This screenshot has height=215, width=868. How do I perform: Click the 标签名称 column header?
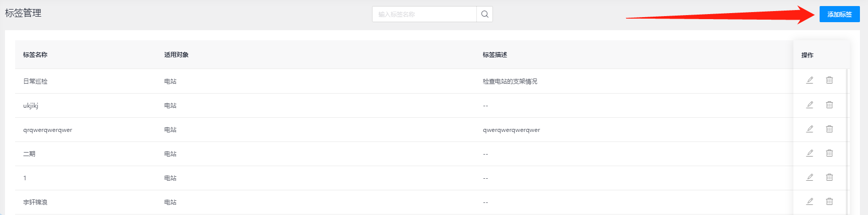(x=35, y=55)
